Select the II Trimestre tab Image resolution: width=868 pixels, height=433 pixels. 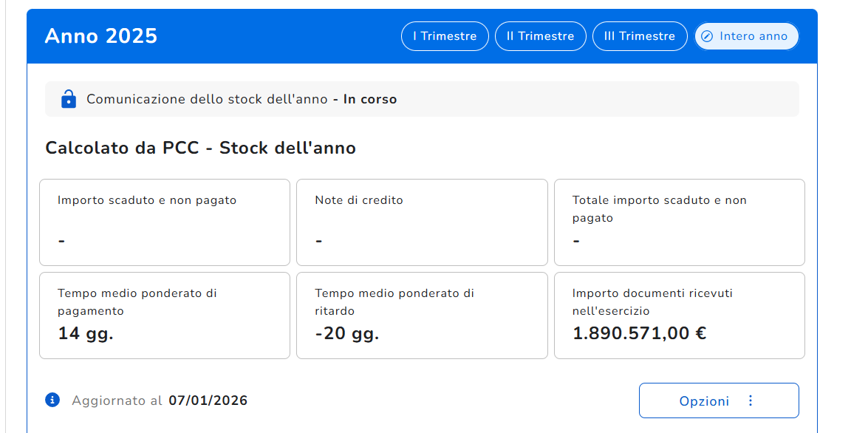pos(540,36)
